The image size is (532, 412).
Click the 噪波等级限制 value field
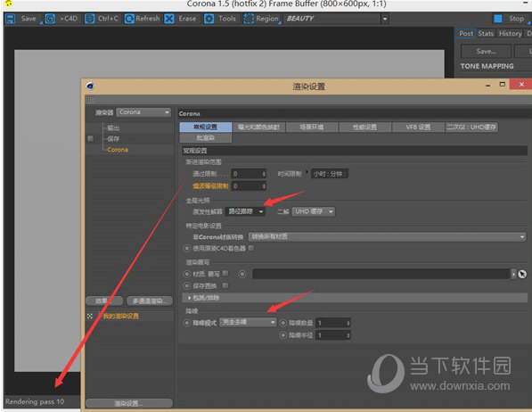tap(249, 186)
